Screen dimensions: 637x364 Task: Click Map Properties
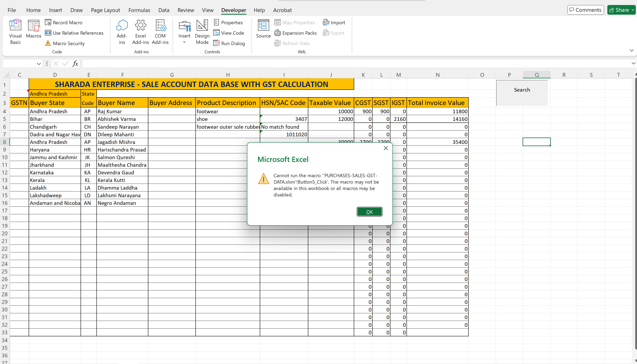(x=295, y=22)
